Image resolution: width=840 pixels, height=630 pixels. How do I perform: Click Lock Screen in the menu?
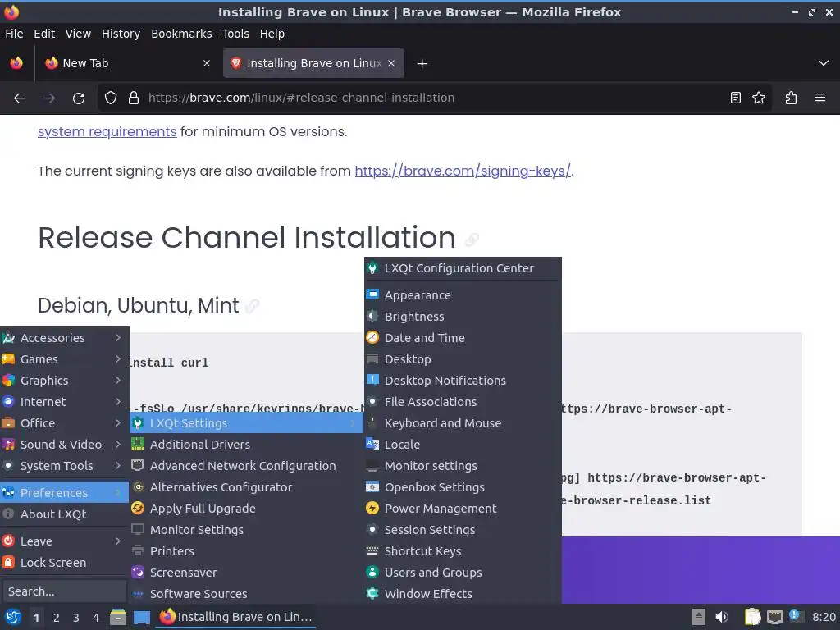click(64, 563)
